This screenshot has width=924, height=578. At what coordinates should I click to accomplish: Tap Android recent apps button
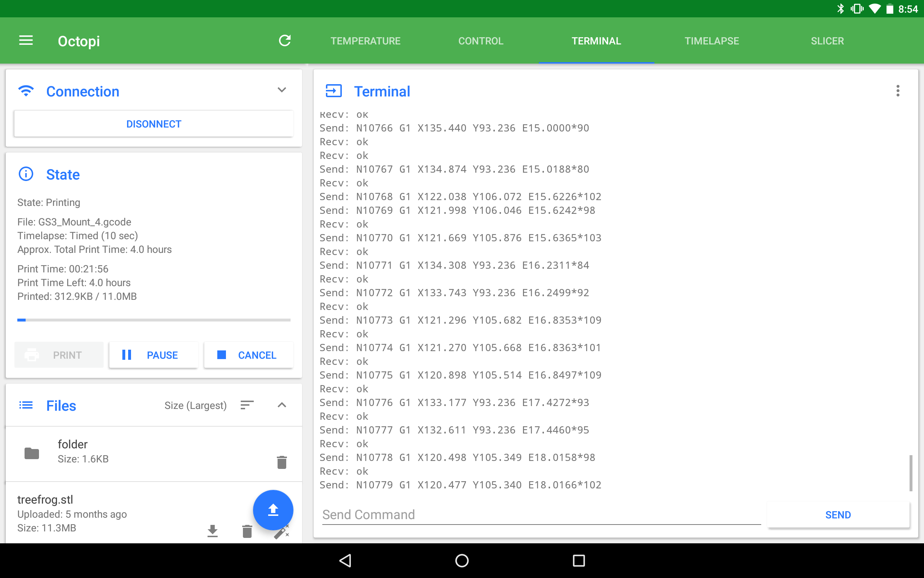[579, 560]
